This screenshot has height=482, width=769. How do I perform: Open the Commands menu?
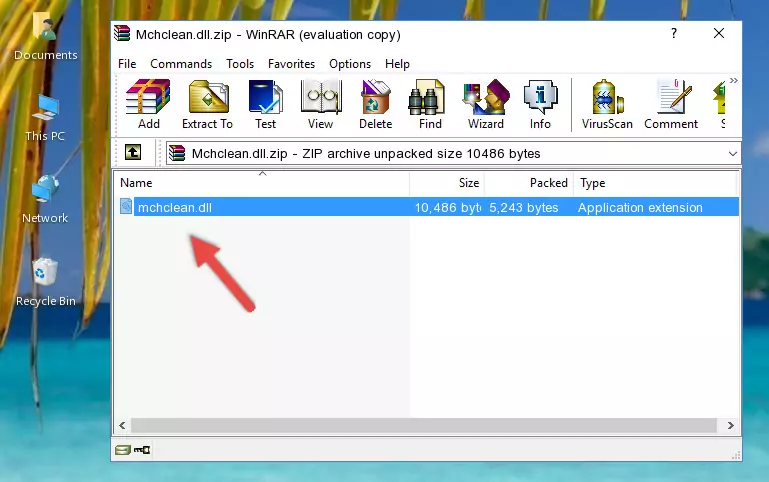(x=181, y=64)
